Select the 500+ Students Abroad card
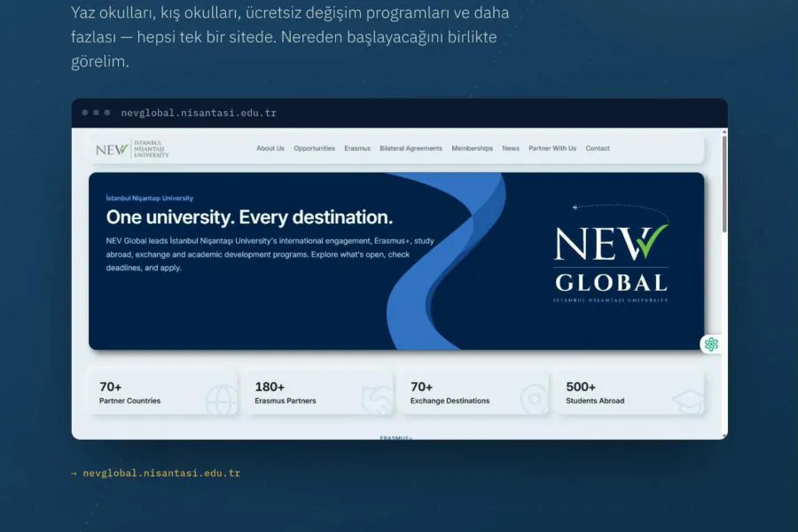The width and height of the screenshot is (798, 532). pos(631,393)
